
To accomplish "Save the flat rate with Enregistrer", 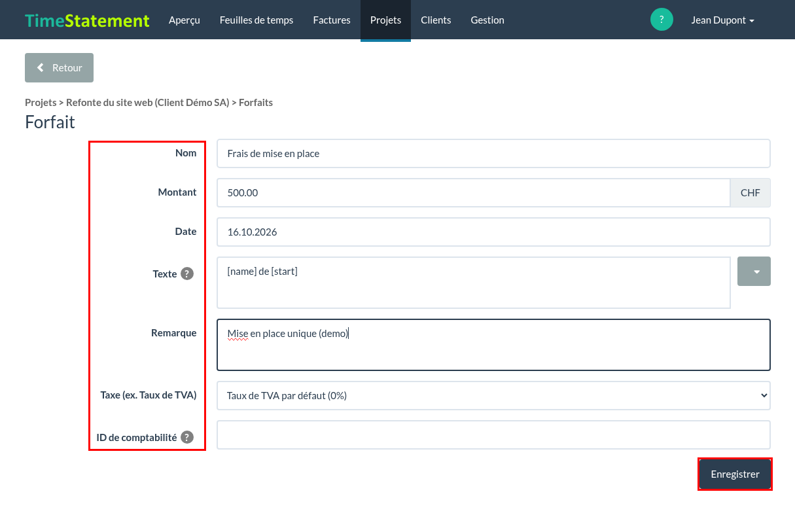I will coord(735,474).
